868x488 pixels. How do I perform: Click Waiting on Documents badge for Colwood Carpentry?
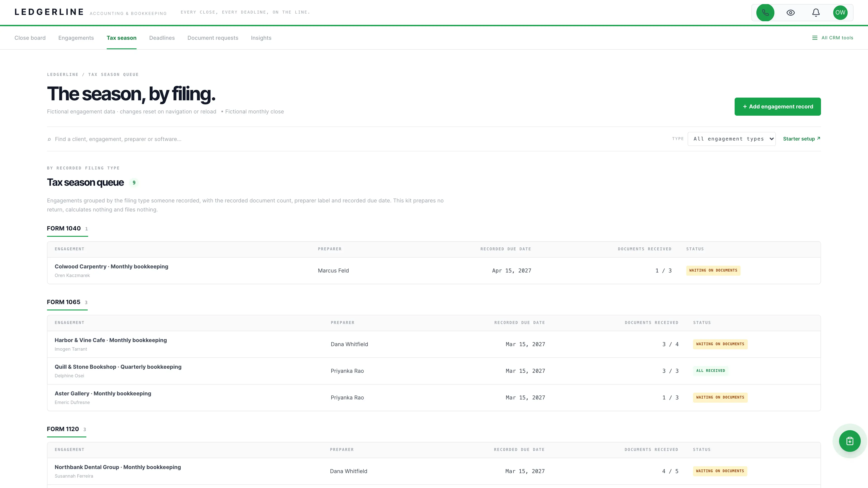(x=713, y=270)
